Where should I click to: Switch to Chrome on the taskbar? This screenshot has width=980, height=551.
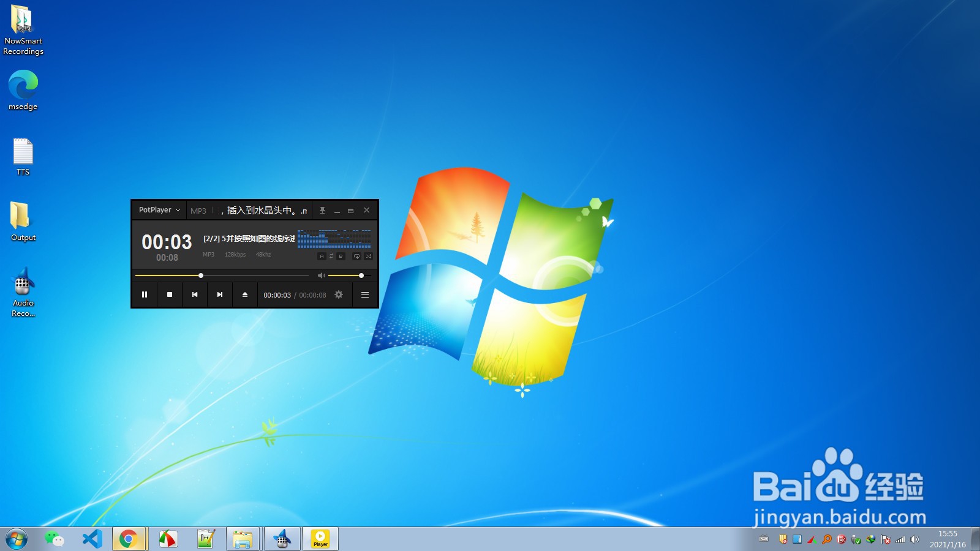(x=129, y=539)
